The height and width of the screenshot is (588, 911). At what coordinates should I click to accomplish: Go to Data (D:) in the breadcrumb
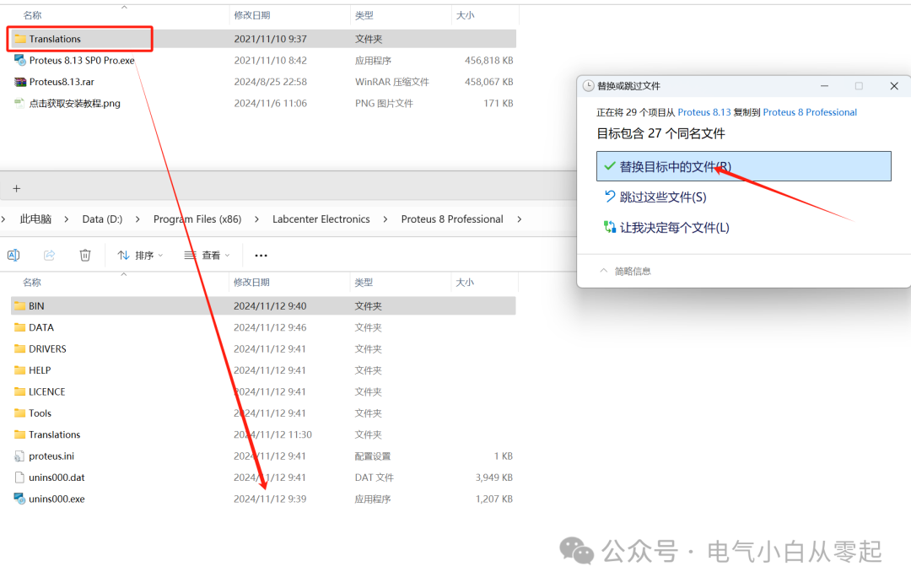[102, 219]
